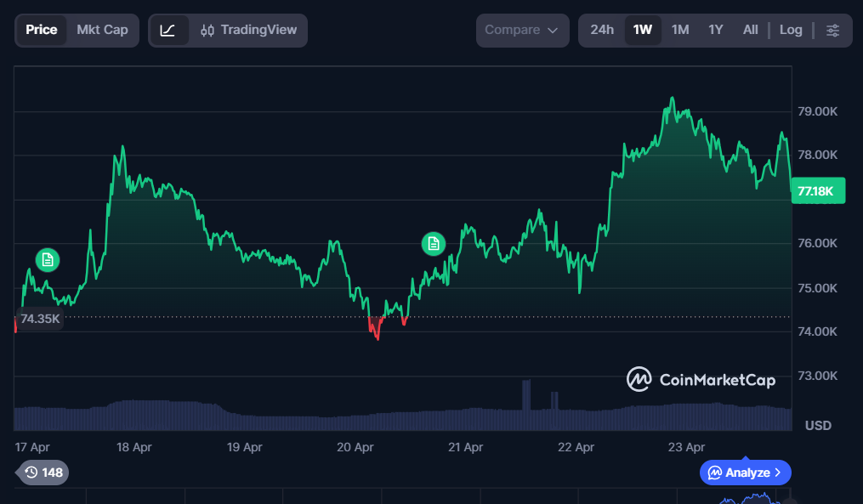Open the Compare chevron arrow
This screenshot has width=863, height=504.
click(x=553, y=30)
